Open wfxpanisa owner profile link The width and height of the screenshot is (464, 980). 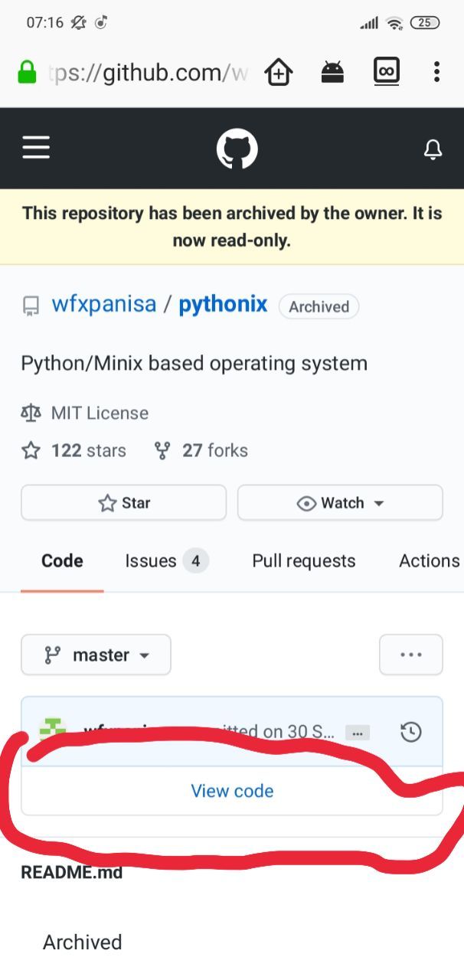104,305
